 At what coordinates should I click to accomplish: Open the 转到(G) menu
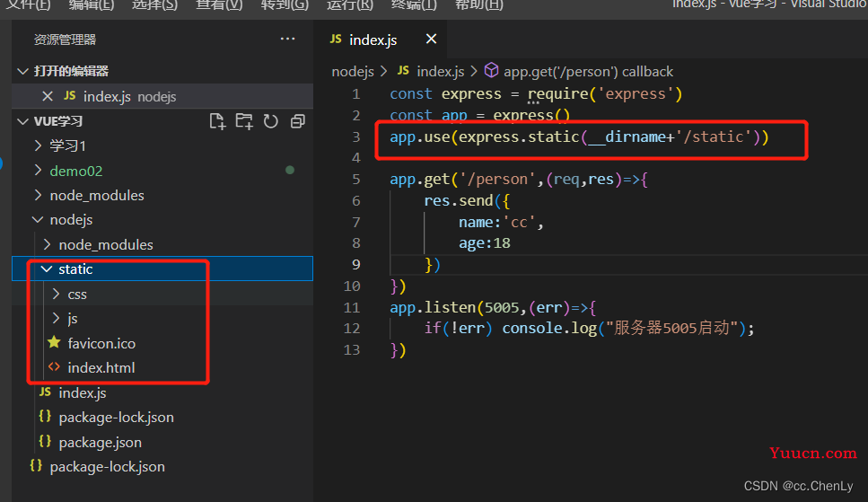[285, 5]
